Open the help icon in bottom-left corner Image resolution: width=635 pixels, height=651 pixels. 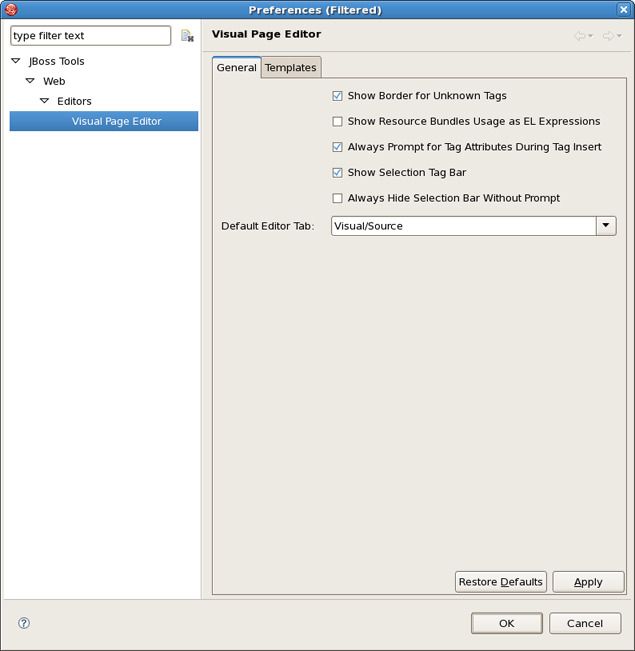pyautogui.click(x=24, y=623)
